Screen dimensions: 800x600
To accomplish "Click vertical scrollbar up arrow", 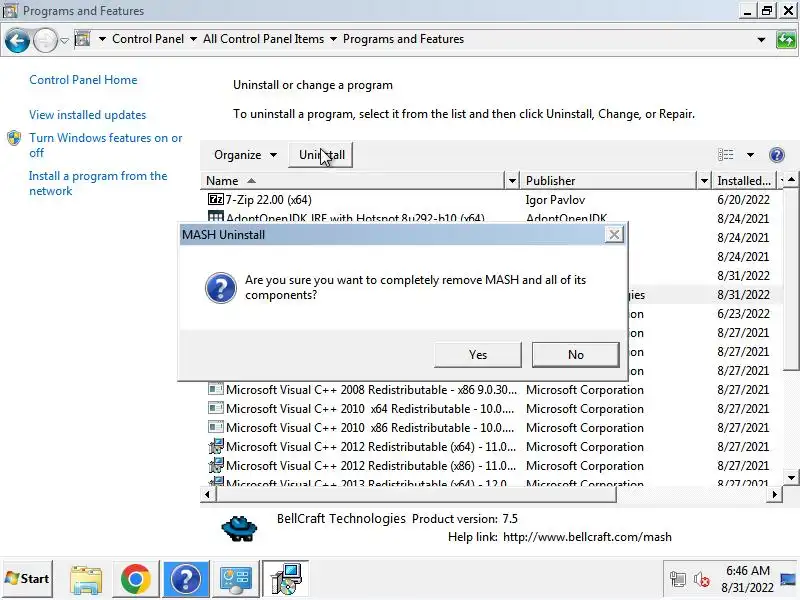I will [791, 180].
